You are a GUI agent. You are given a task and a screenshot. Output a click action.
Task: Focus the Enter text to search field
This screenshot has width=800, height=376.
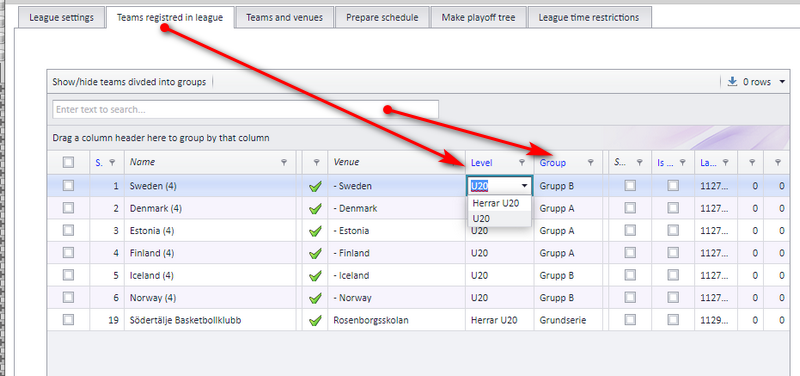click(245, 110)
